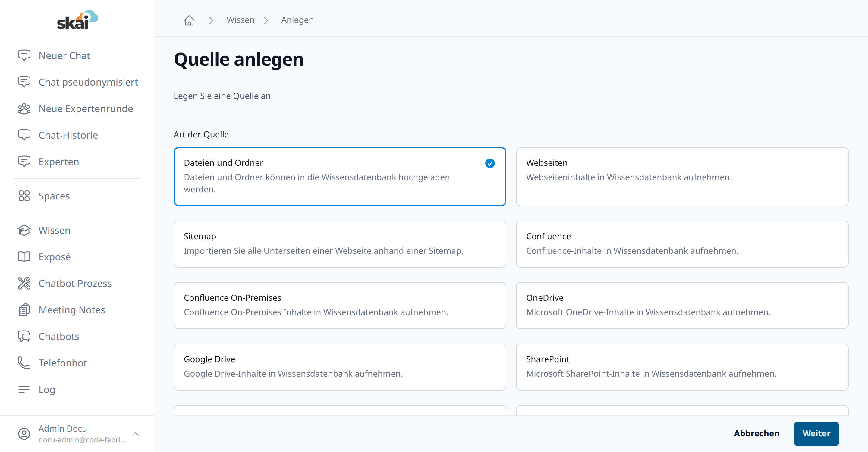Click Legen Sie eine Quelle an text
Viewport: 868px width, 452px height.
coord(222,96)
